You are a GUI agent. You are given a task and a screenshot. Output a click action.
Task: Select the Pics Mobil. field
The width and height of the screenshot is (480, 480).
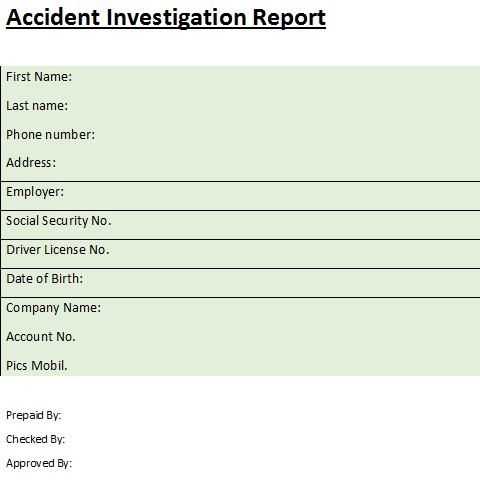pos(241,365)
